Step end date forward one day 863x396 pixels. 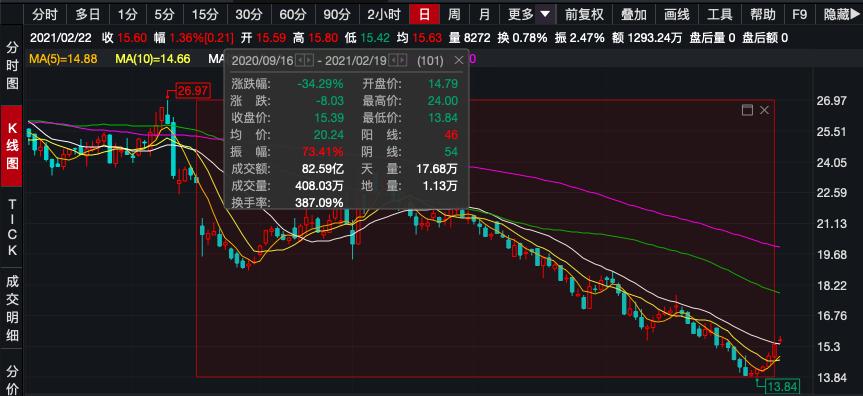402,60
